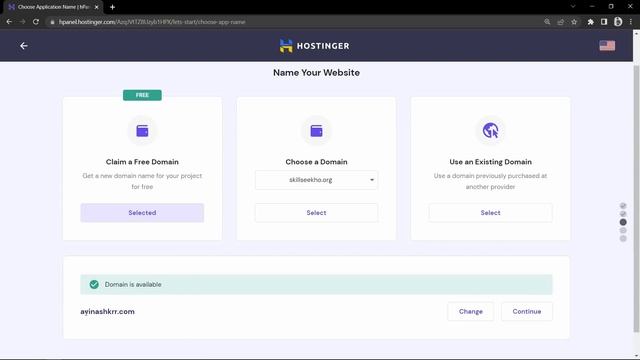Open the browser extensions puzzle icon
Viewport: 640px width, 360px height.
(590, 22)
